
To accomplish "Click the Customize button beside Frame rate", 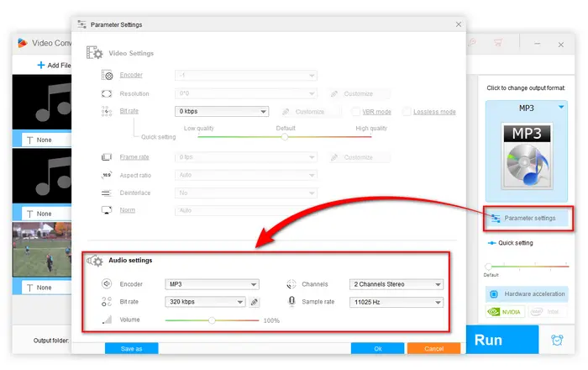I will coord(359,157).
